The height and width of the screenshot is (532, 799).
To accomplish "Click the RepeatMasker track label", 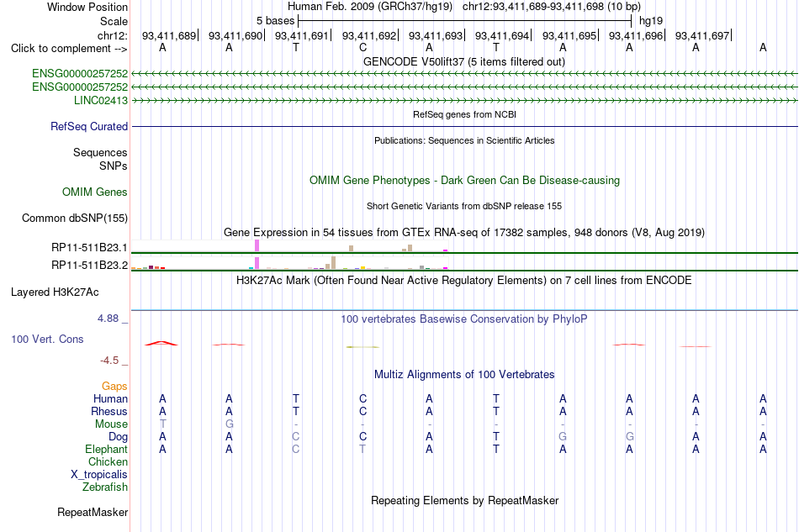I will (x=93, y=512).
